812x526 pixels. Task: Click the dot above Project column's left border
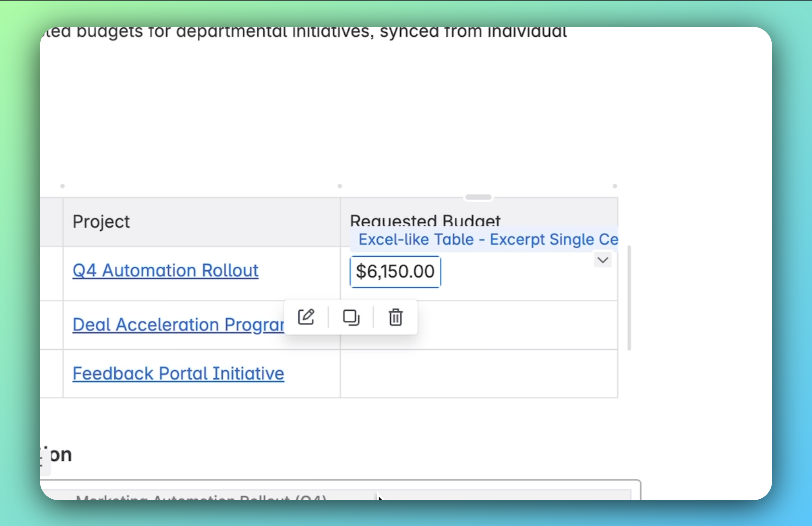pyautogui.click(x=62, y=186)
